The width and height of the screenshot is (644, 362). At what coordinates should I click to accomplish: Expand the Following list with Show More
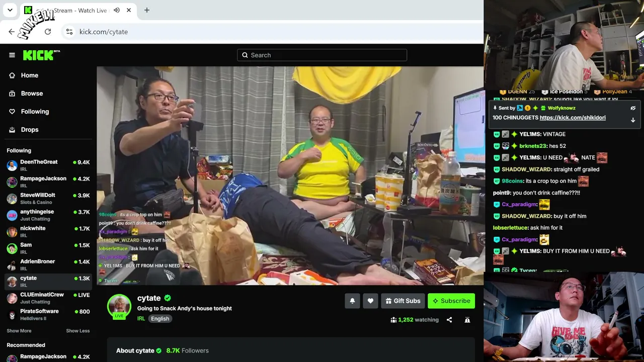(19, 331)
